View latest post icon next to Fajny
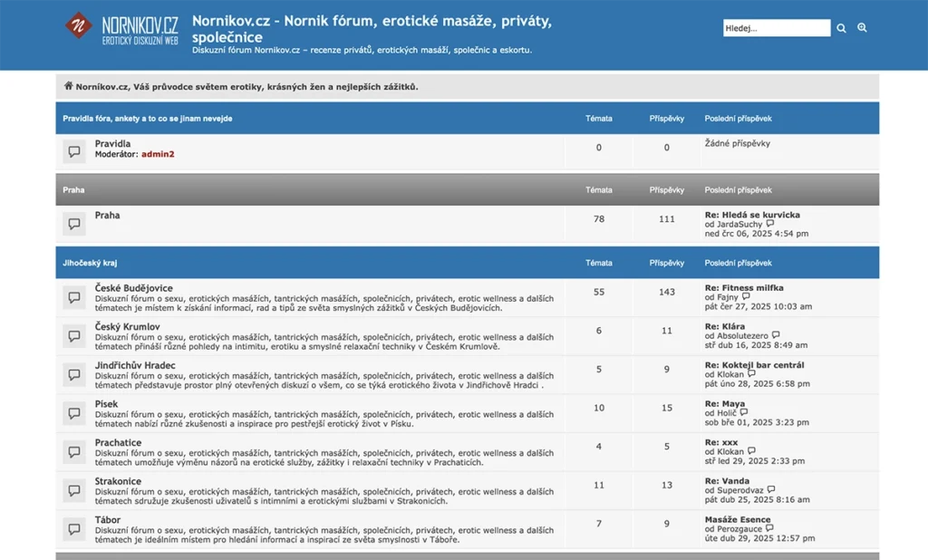Viewport: 928px width, 560px height. (746, 296)
